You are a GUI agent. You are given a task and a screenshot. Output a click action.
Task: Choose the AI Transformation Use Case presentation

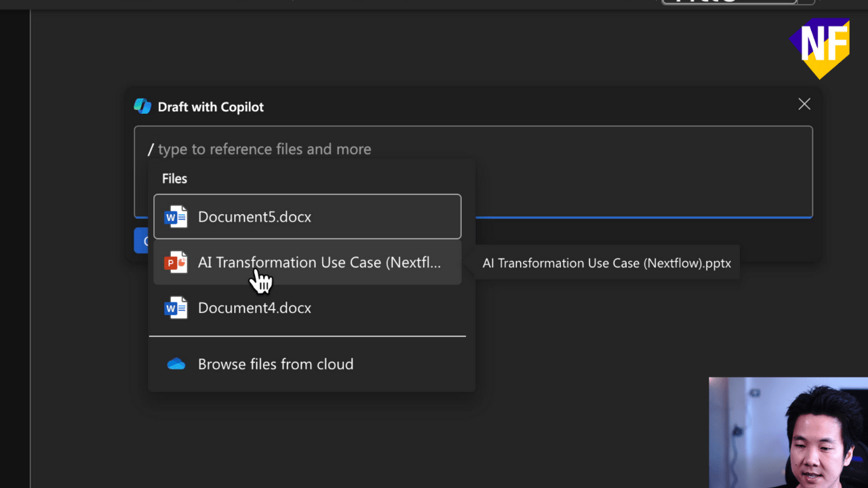(x=305, y=262)
